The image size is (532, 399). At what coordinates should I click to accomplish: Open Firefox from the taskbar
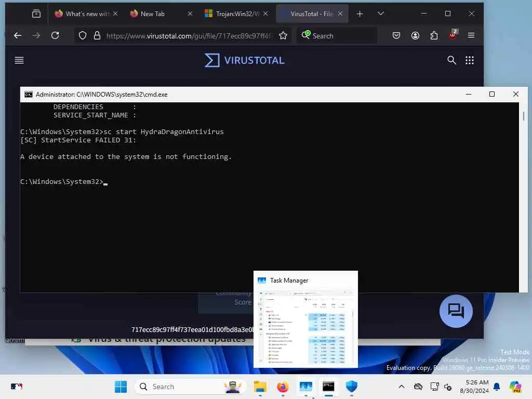point(283,387)
